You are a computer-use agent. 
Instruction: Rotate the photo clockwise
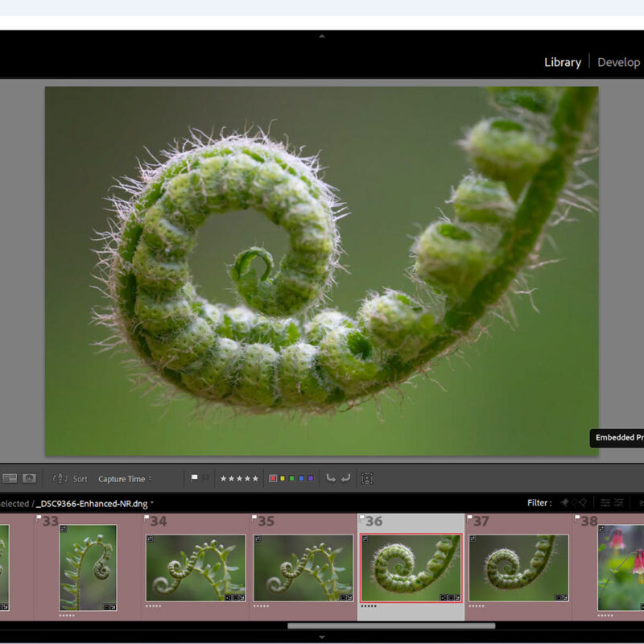(x=344, y=477)
